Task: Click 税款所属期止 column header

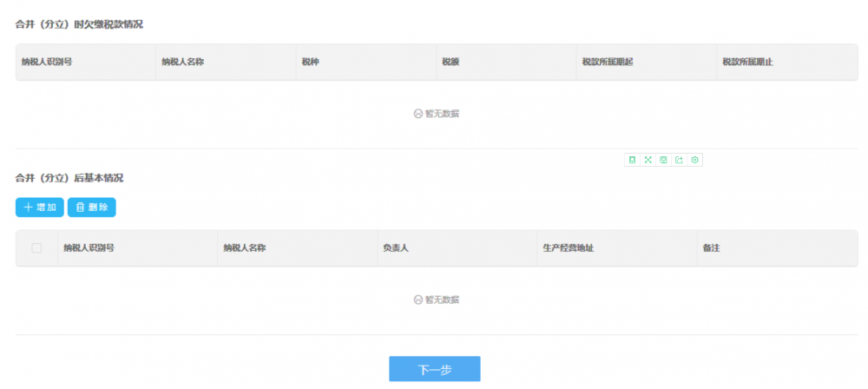Action: pos(747,63)
